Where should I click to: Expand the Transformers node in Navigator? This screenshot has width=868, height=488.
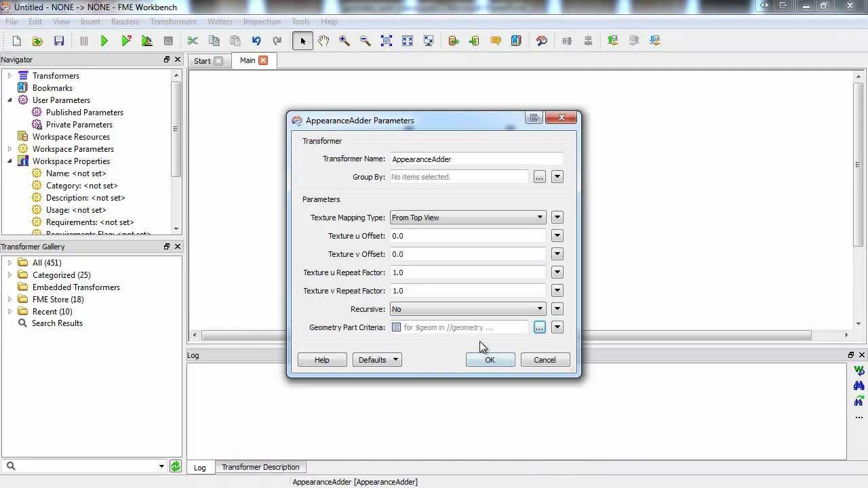coord(9,76)
